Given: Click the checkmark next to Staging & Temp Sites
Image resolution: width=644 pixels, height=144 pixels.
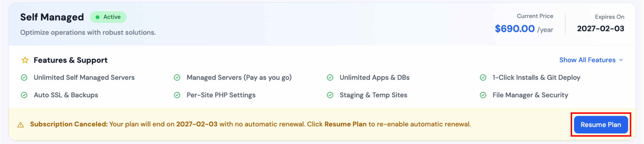Looking at the screenshot, I should [330, 95].
